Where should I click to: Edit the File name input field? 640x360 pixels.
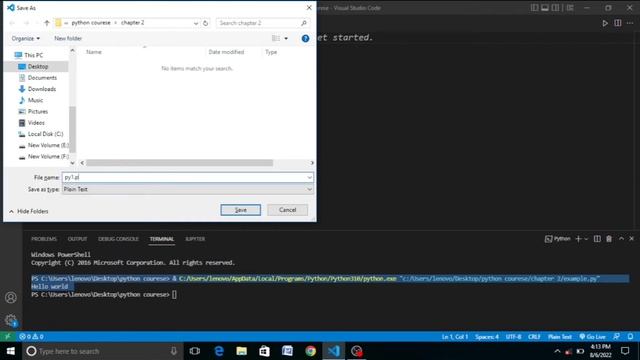[x=184, y=177]
